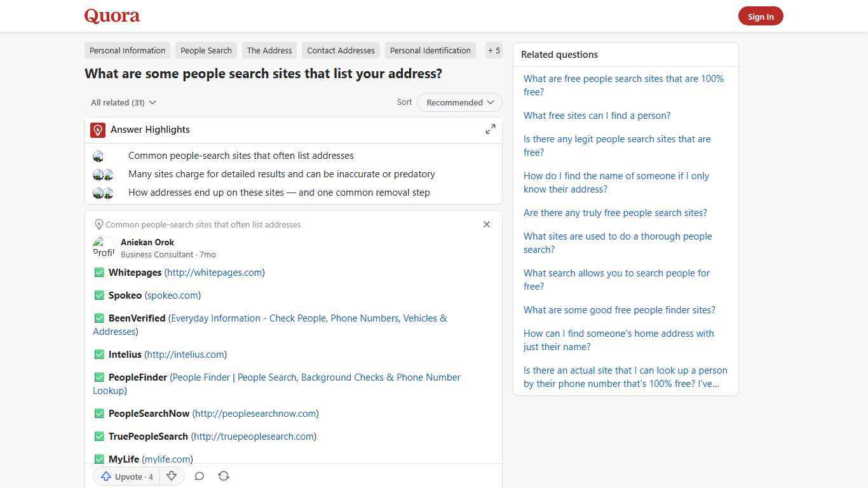Expand Answer Highlights with the expand arrows icon
Viewport: 868px width, 488px height.
[490, 128]
